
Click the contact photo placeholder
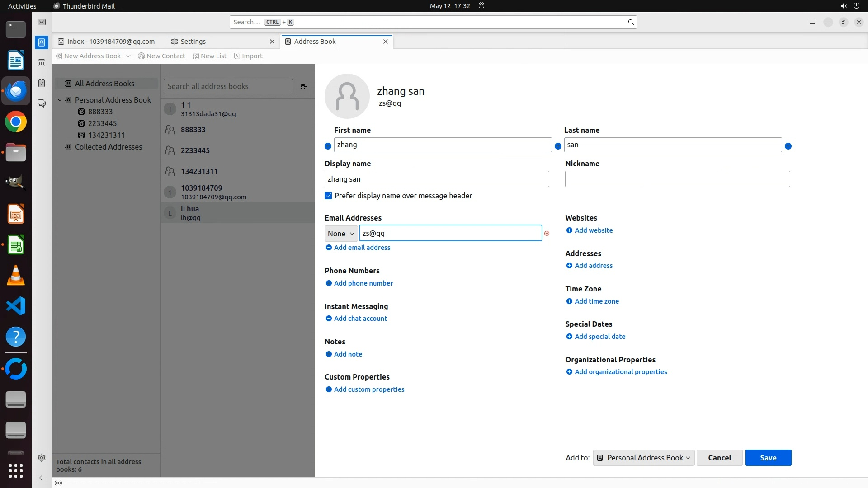347,96
